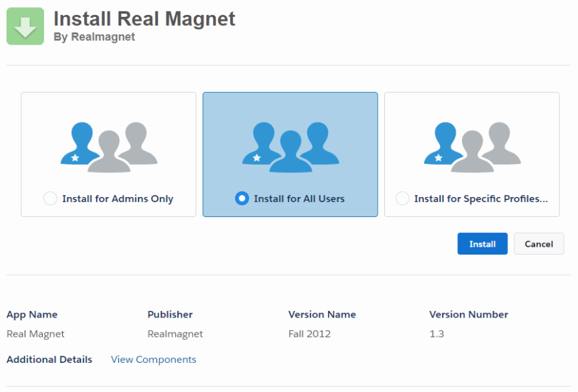Image resolution: width=578 pixels, height=392 pixels.
Task: Click the Version Number value '1.3'
Action: tap(437, 334)
